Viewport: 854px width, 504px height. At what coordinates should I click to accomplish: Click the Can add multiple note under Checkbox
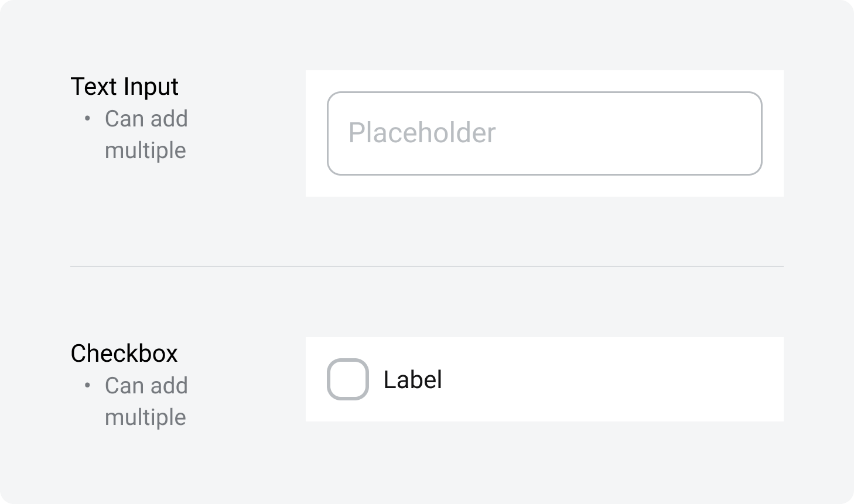click(146, 401)
